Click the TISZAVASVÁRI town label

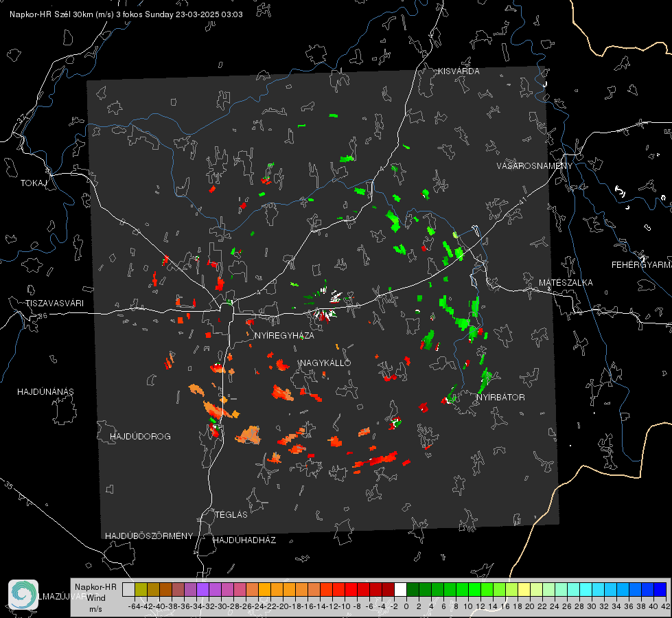click(54, 304)
